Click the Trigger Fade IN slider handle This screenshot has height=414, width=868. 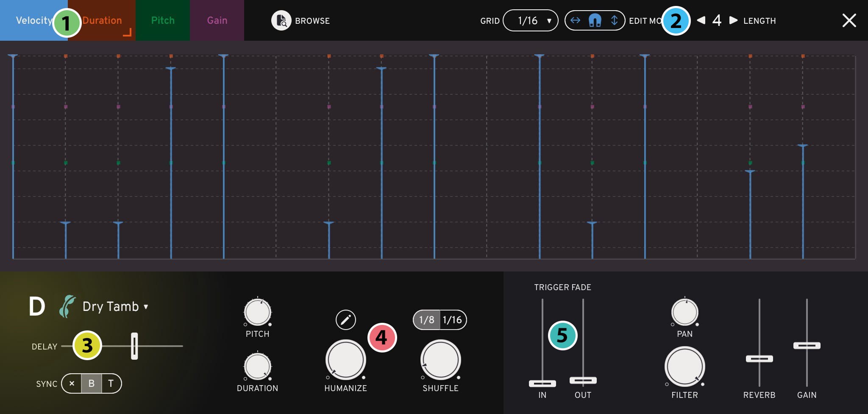[542, 383]
